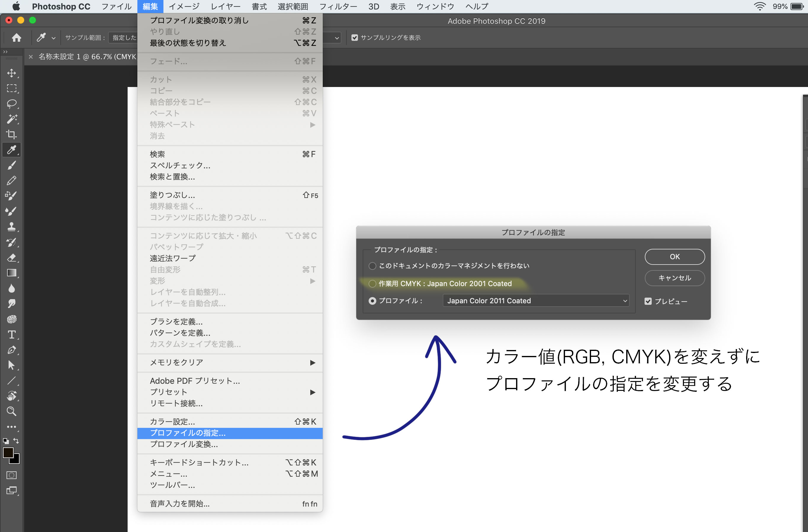
Task: Select the Mixer Brush tool
Action: click(12, 211)
